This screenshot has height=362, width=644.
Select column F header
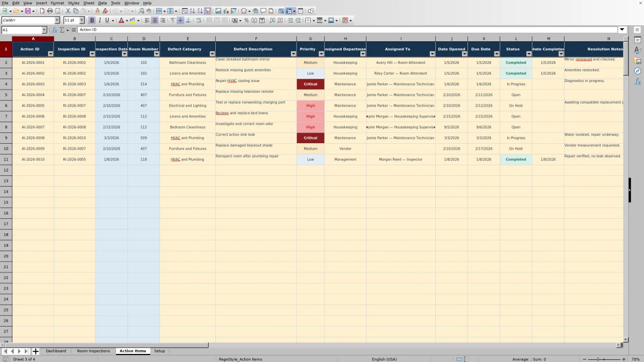pos(256,39)
